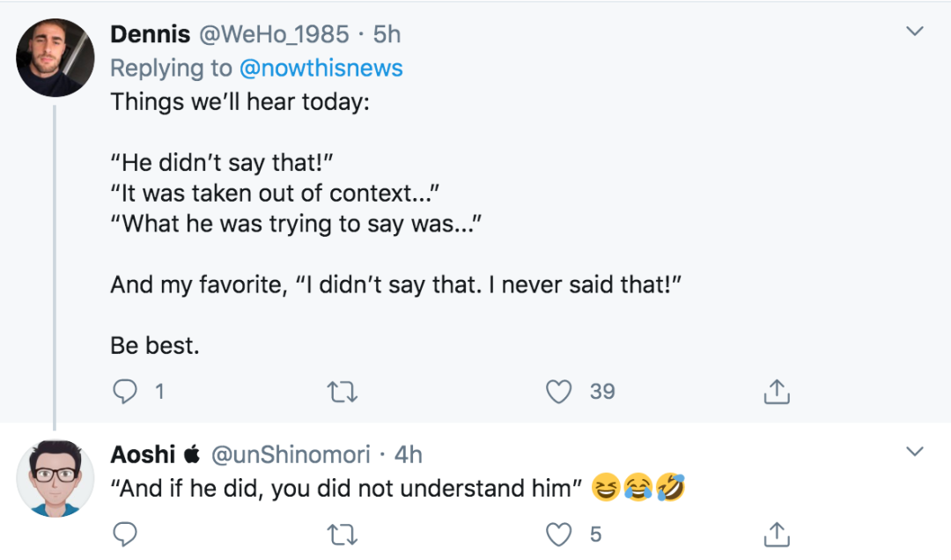The image size is (951, 560).
Task: Click the @unShinomori handle
Action: point(290,454)
